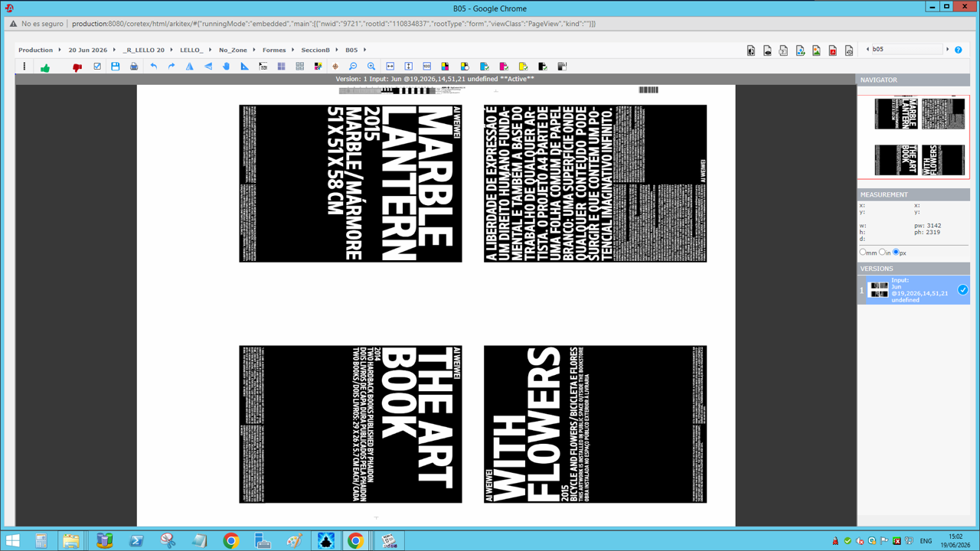
Task: Select the mm measurement unit radio button
Action: (863, 252)
